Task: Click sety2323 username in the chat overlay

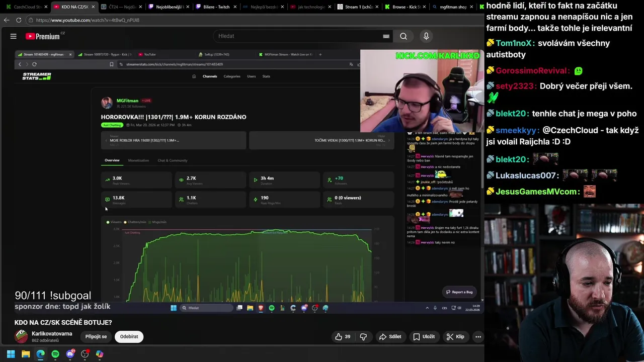Action: (x=515, y=86)
